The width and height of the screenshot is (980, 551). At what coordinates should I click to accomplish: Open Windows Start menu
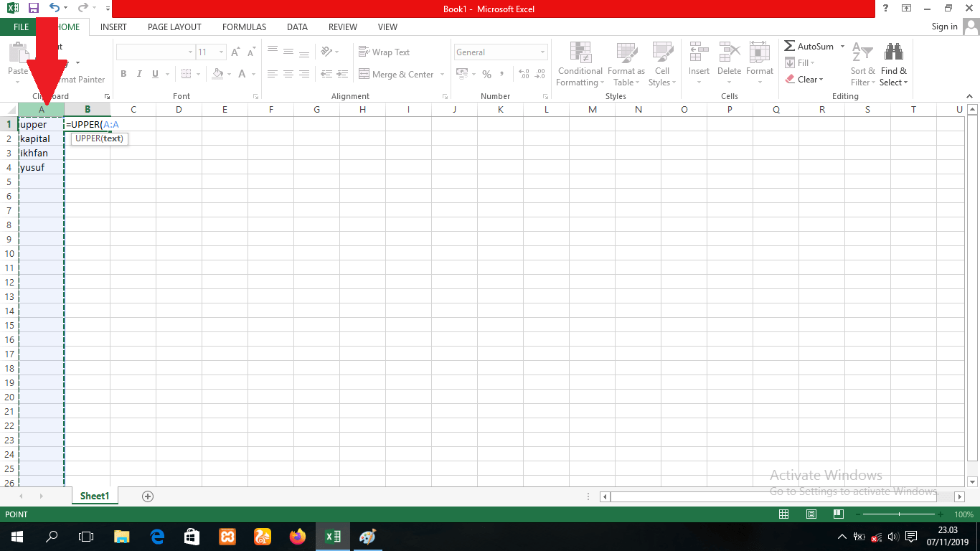pos(16,536)
